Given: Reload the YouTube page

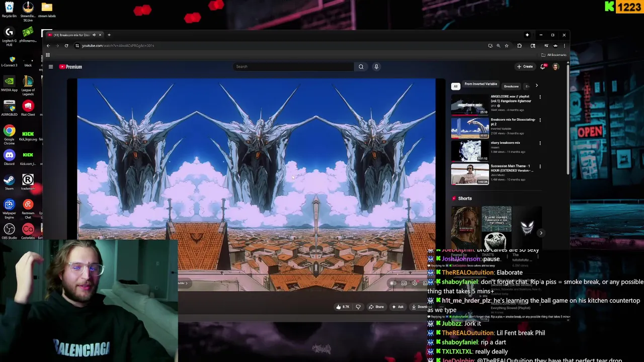Looking at the screenshot, I should (66, 46).
